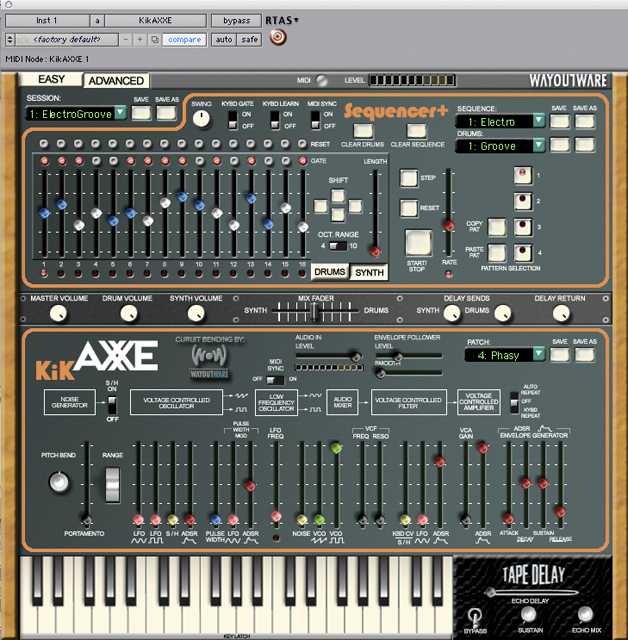Viewport: 628px width, 640px height.
Task: Click the compare button
Action: coord(184,40)
